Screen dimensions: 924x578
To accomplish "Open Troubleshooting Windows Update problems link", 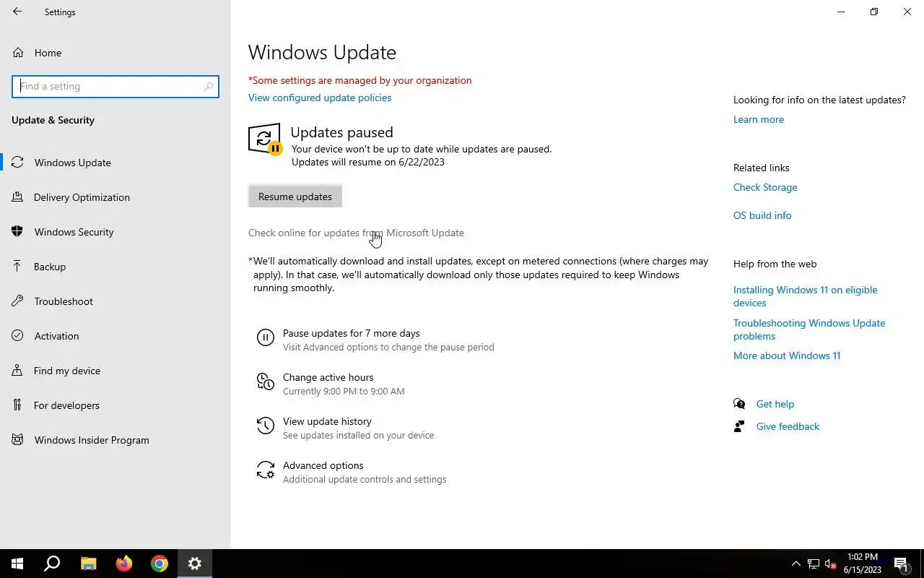I will coord(809,329).
